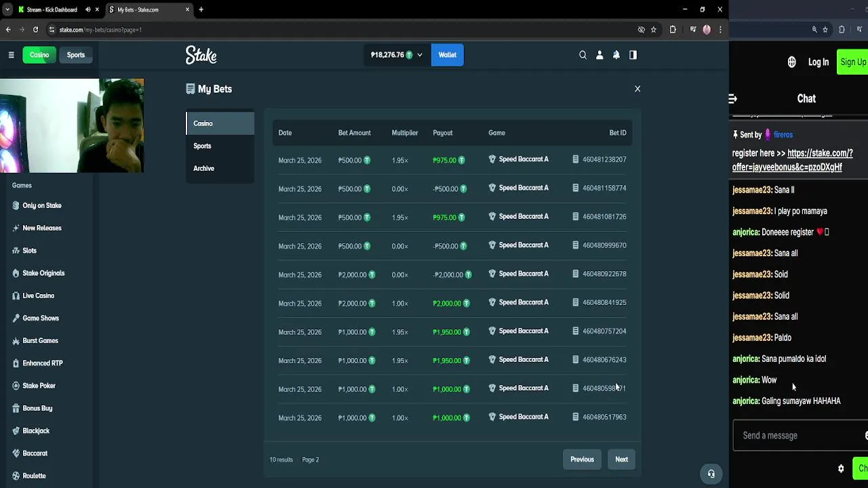Click the Live Casino sidebar icon

point(16,296)
